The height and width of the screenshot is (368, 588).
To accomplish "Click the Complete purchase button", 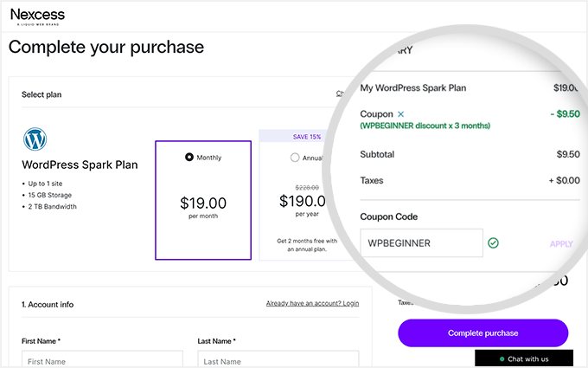I will point(483,333).
